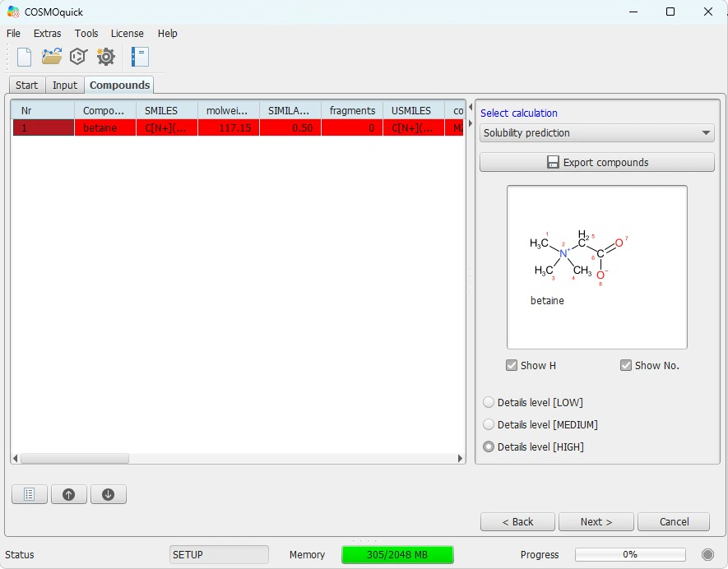Screen dimensions: 728x569
Task: Click the Open folder toolbar icon
Action: pos(52,57)
